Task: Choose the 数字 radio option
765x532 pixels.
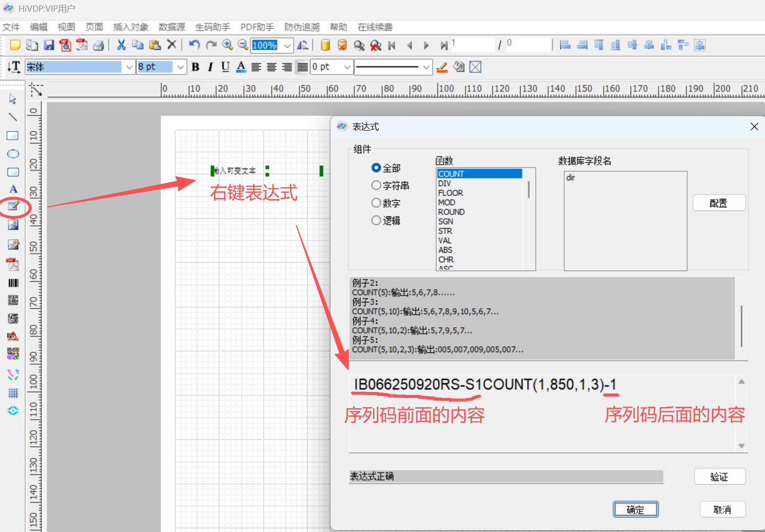Action: coord(376,203)
